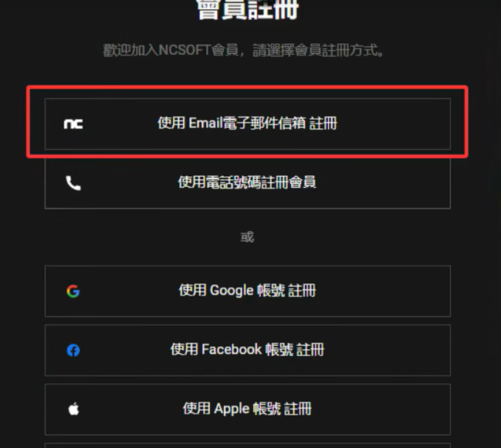Click the NCSOFT welcome subtitle text
The image size is (501, 448).
coord(243,50)
